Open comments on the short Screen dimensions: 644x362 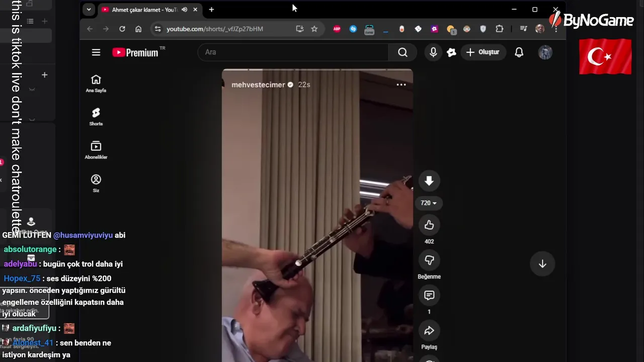click(429, 296)
